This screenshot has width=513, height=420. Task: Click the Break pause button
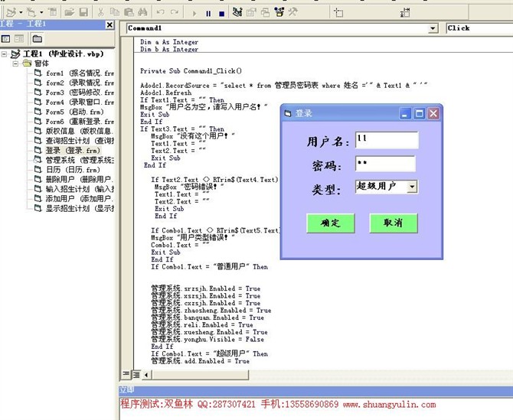208,14
